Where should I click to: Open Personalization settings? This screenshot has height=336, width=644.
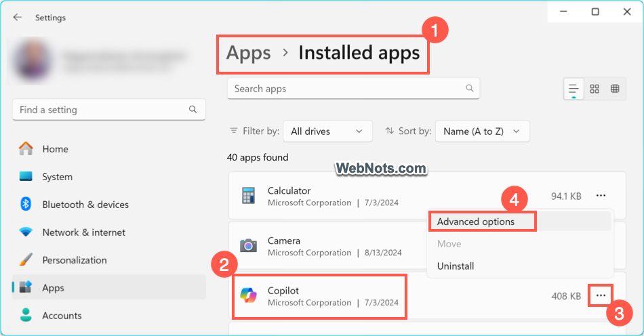109,260
